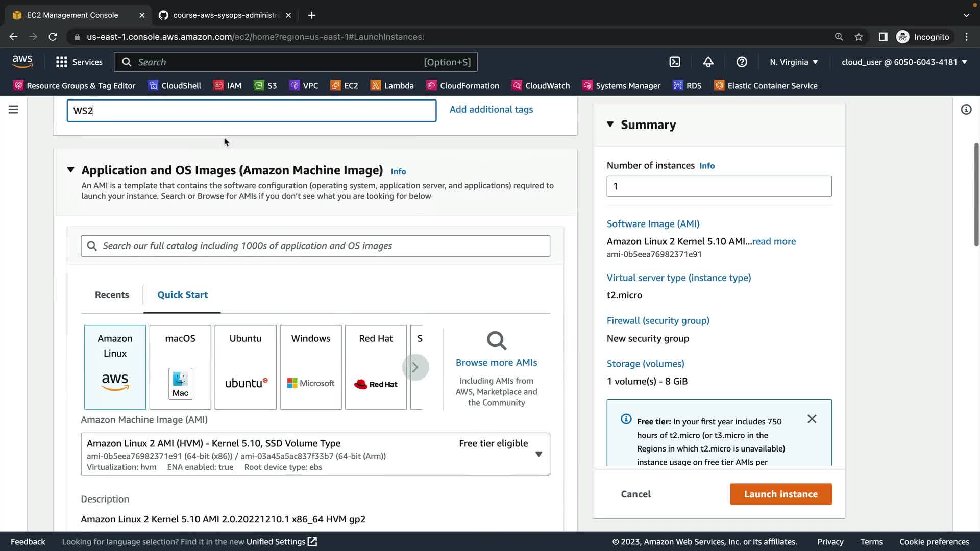Click the AMI catalog search field

point(315,246)
